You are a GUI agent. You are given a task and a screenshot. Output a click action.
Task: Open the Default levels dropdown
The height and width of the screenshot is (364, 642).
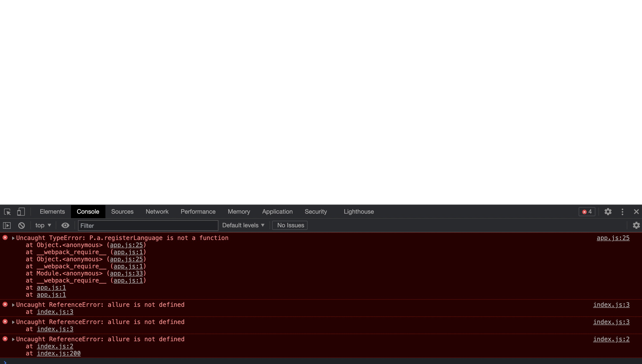pyautogui.click(x=243, y=225)
